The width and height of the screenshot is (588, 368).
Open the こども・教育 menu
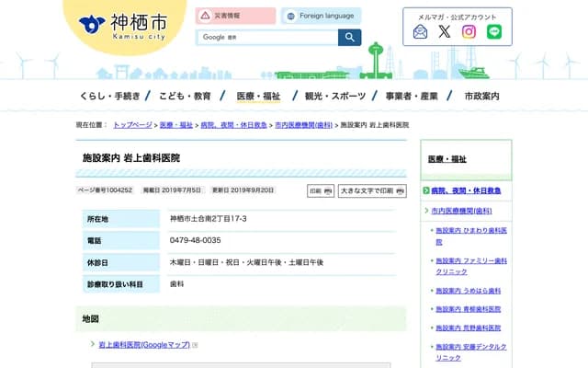pos(184,96)
